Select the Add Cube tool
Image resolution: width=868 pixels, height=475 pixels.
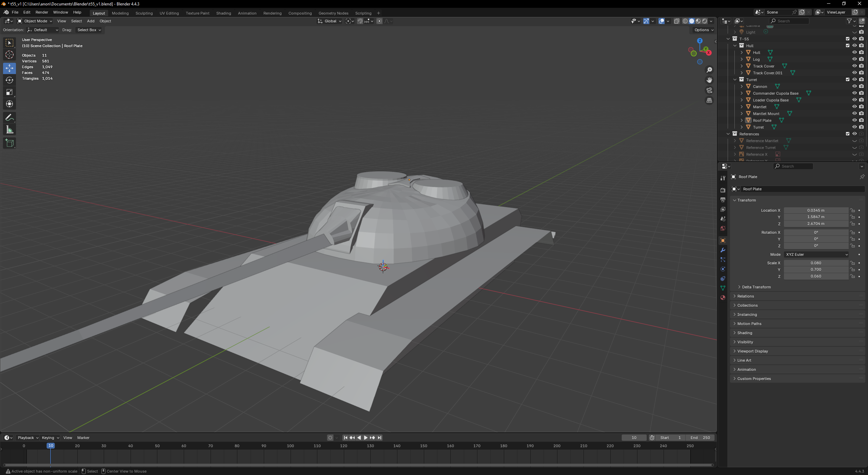9,143
